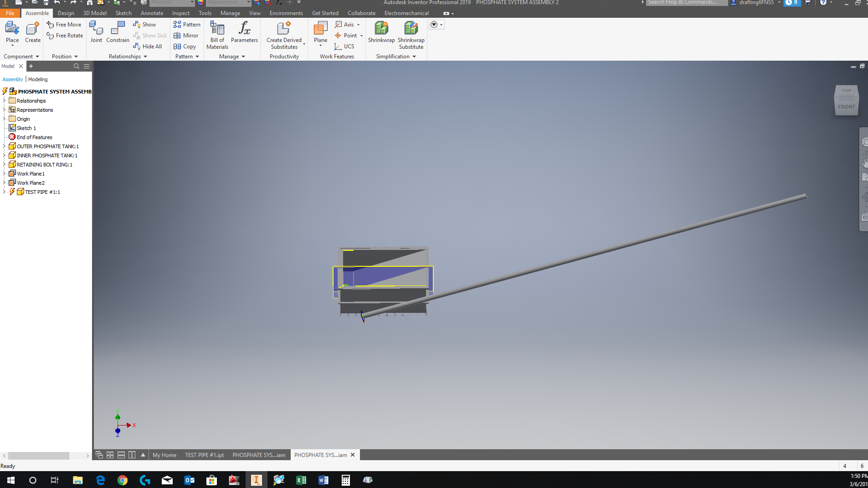The image size is (868, 488).
Task: Open the Joint tool
Action: click(96, 32)
